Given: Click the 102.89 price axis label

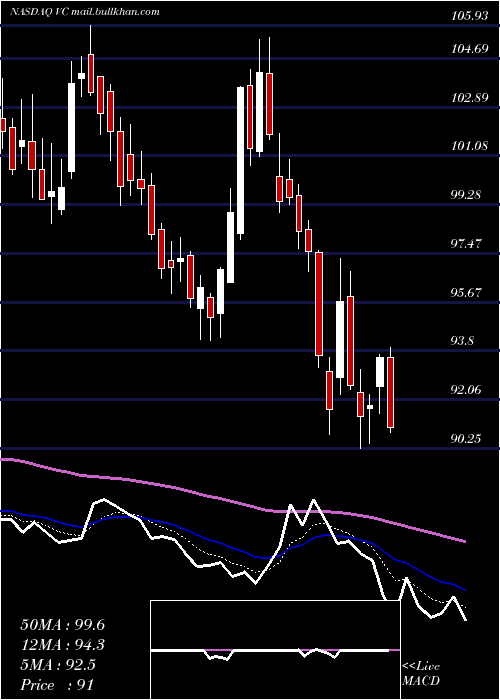Looking at the screenshot, I should tap(470, 98).
